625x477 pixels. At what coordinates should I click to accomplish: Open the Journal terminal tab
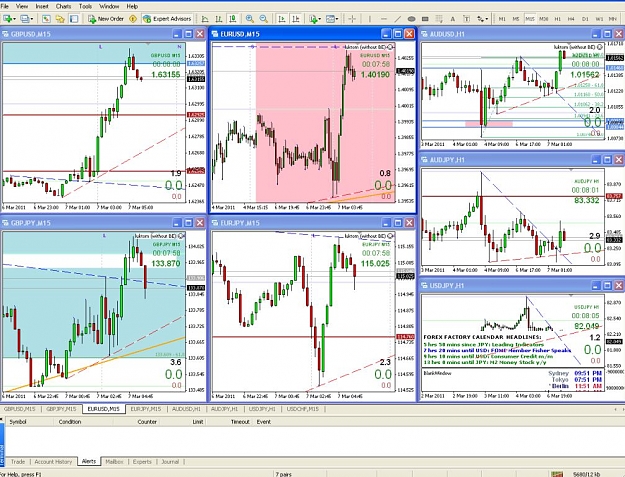coord(170,461)
